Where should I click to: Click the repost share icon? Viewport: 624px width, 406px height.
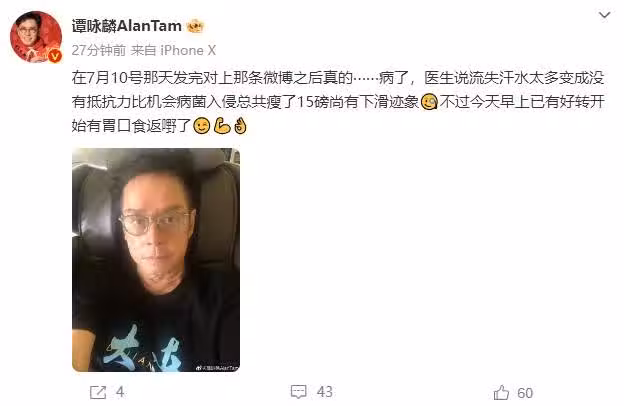(x=98, y=392)
